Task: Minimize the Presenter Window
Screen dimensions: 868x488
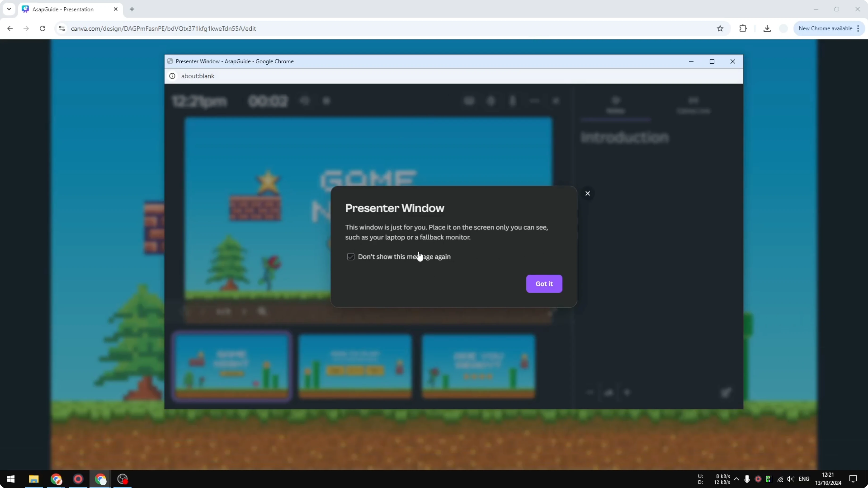Action: [691, 61]
